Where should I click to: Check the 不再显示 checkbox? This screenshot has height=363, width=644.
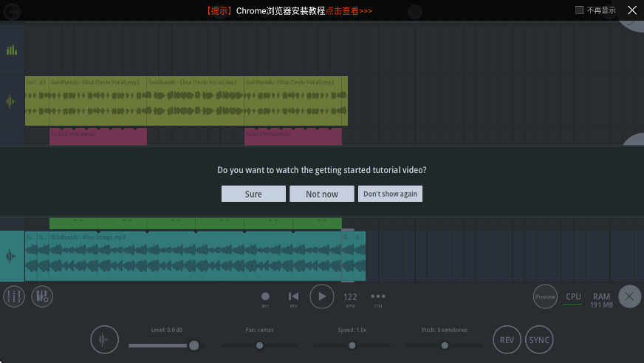(579, 10)
